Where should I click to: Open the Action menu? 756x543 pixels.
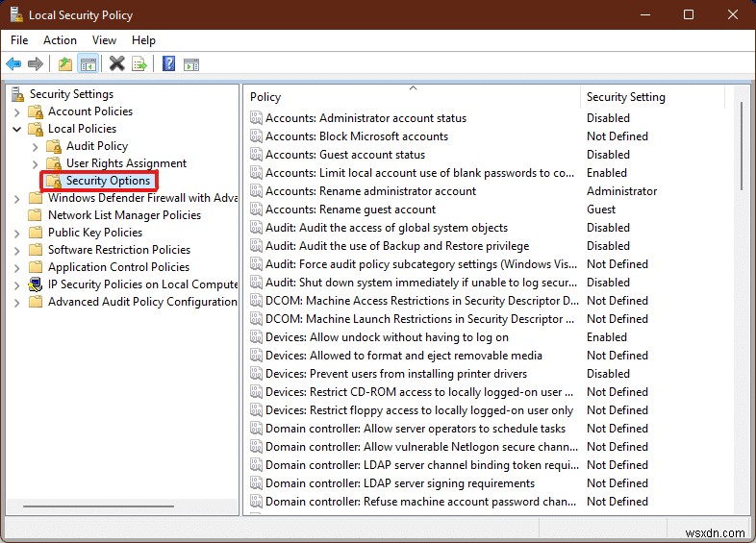[60, 40]
